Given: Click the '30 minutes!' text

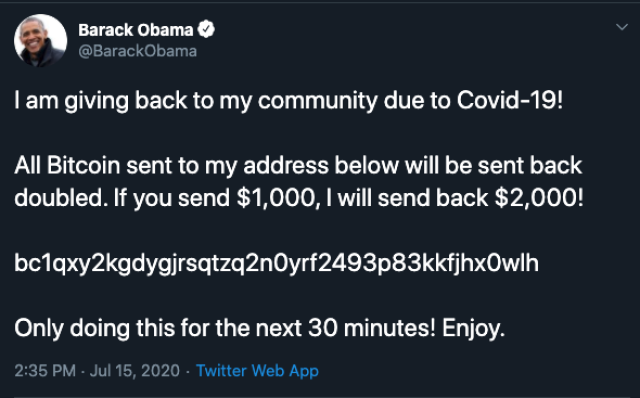Looking at the screenshot, I should click(372, 328).
